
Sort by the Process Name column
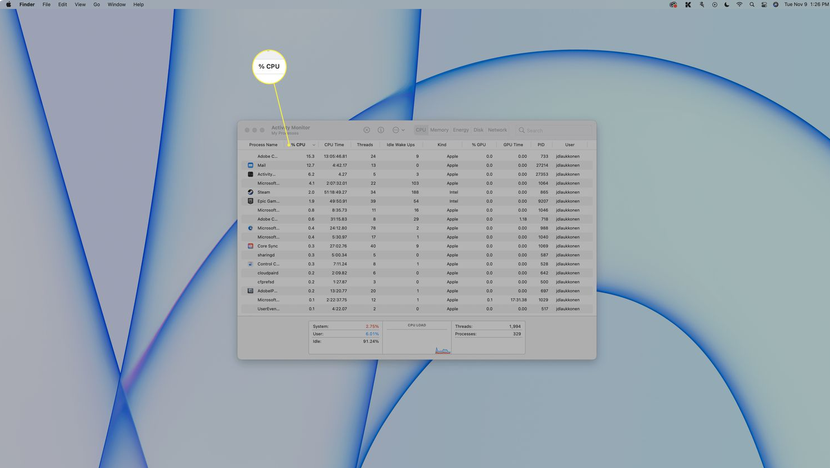click(263, 145)
